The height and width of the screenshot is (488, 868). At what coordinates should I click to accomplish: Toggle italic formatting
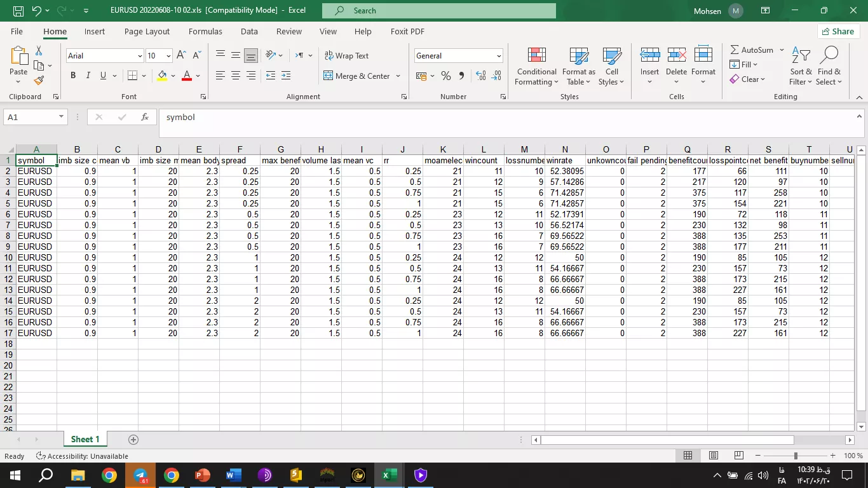coord(88,76)
